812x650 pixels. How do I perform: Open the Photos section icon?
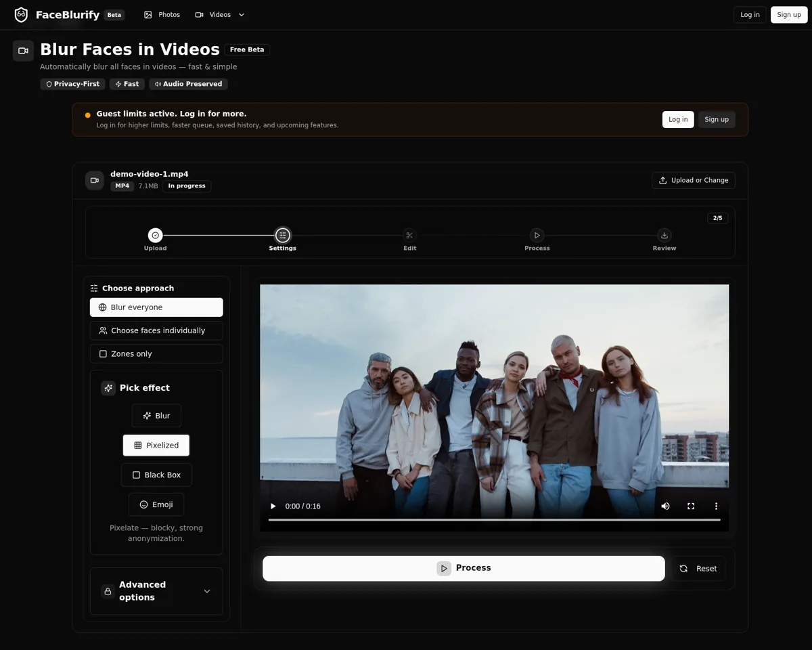[x=146, y=14]
